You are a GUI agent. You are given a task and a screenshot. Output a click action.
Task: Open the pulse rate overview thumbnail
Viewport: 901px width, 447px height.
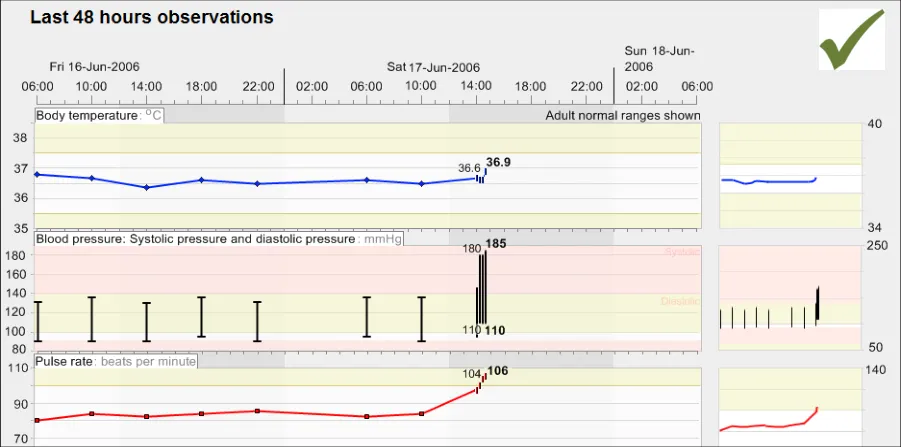coord(788,407)
